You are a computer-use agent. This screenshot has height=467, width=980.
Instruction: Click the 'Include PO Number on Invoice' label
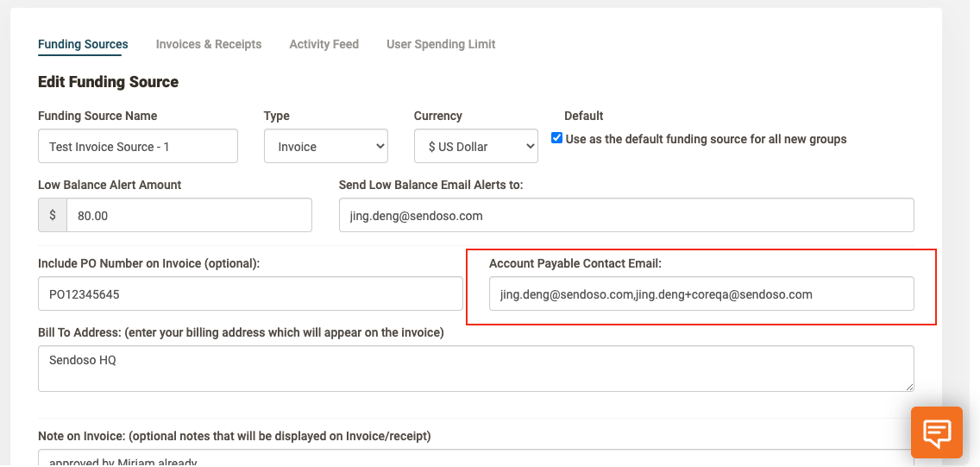point(148,263)
